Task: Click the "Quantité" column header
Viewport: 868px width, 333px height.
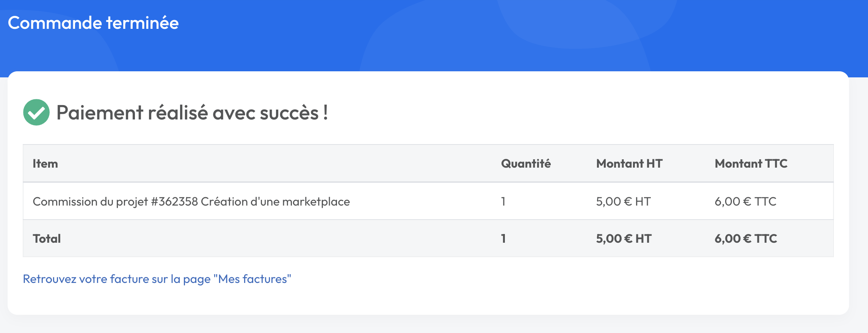Action: [526, 163]
